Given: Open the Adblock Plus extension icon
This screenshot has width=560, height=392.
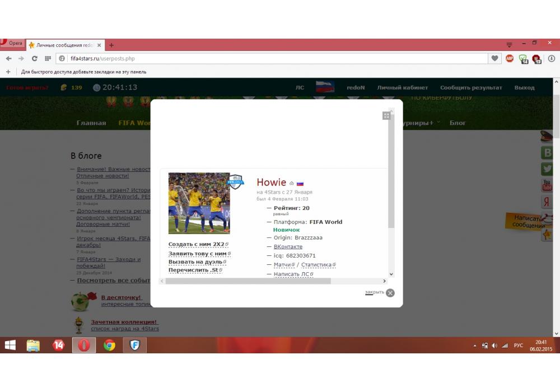Looking at the screenshot, I should coord(510,58).
